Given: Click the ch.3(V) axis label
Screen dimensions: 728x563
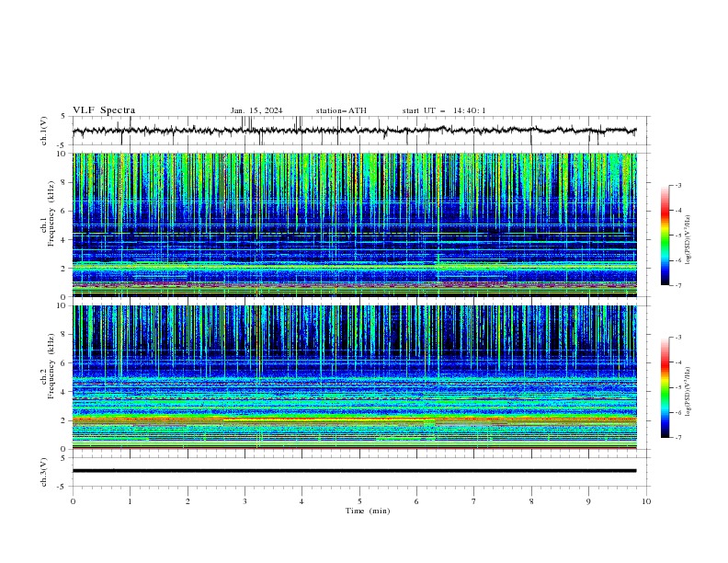Looking at the screenshot, I should click(x=44, y=472).
